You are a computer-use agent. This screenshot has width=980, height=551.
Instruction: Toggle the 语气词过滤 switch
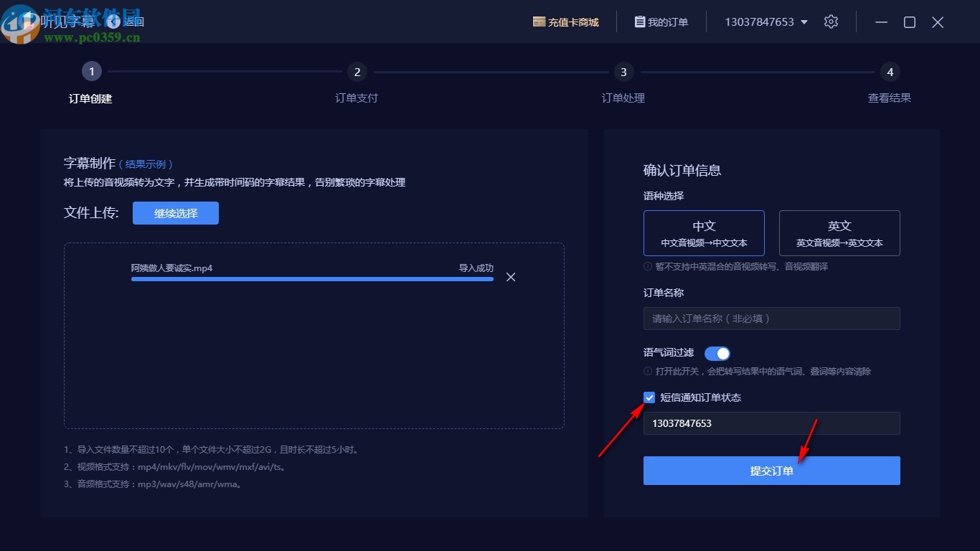[717, 354]
